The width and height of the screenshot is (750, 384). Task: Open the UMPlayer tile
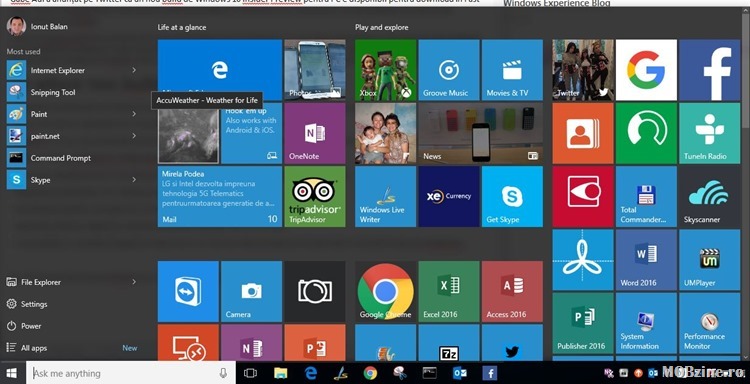tap(710, 260)
